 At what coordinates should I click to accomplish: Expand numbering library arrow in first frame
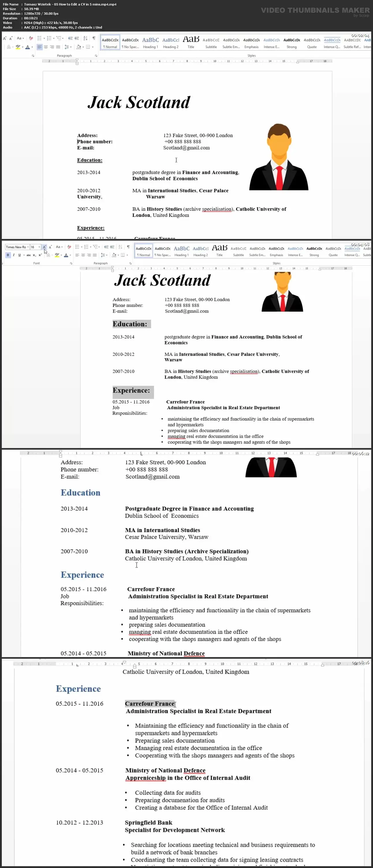coord(54,38)
